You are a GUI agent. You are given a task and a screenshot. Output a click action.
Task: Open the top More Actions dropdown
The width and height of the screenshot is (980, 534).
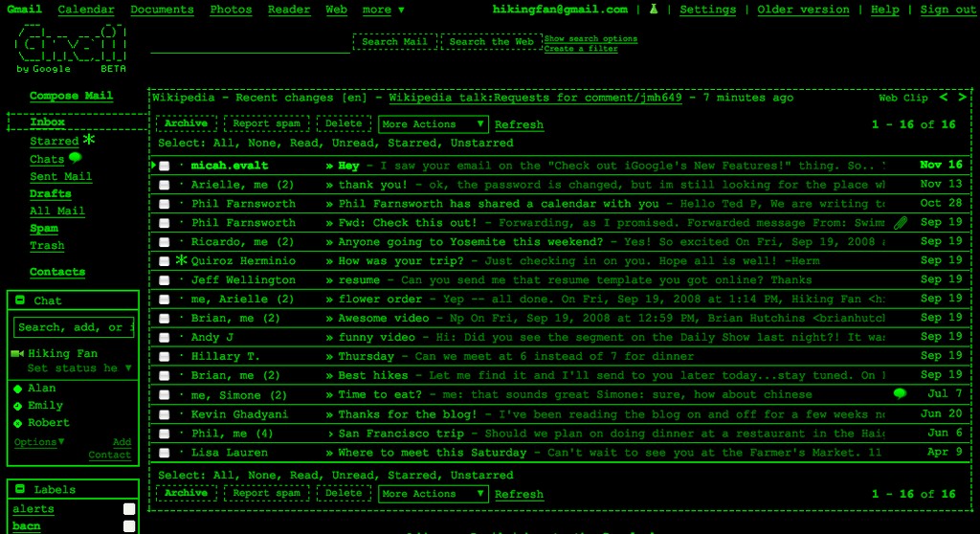pos(434,123)
